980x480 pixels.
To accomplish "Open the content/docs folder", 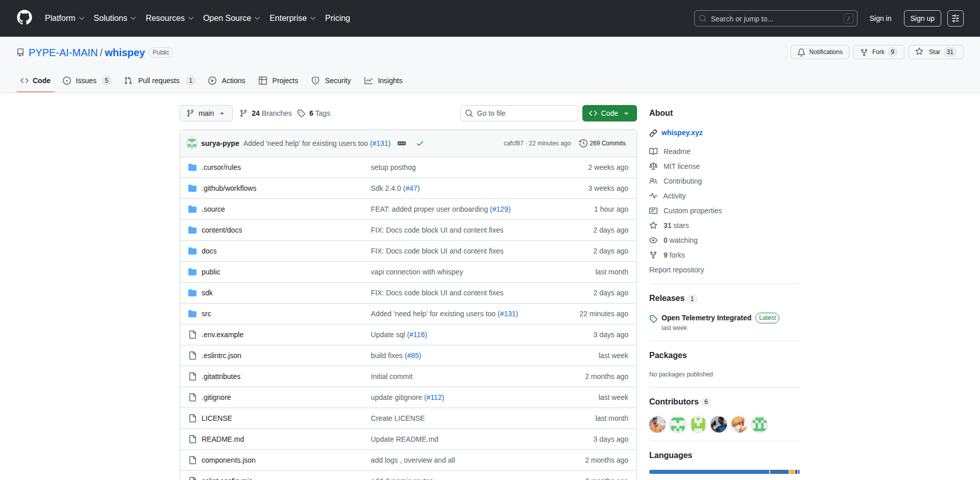I will pyautogui.click(x=222, y=230).
